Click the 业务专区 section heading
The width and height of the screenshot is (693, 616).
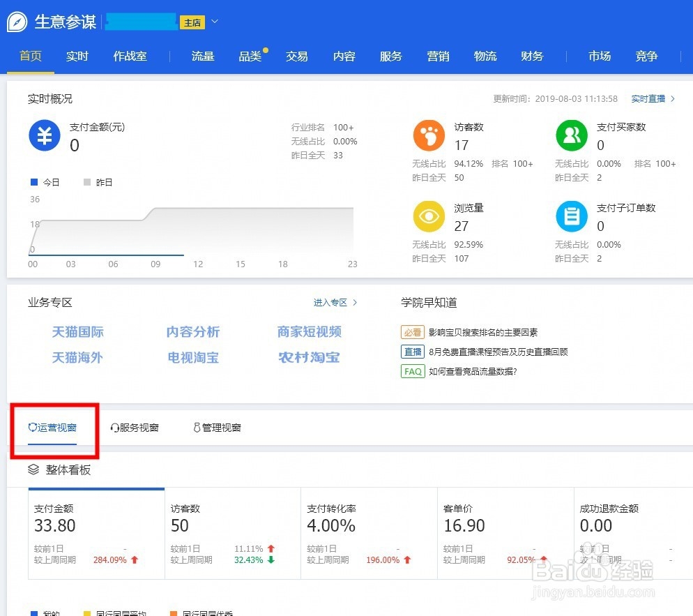point(50,303)
